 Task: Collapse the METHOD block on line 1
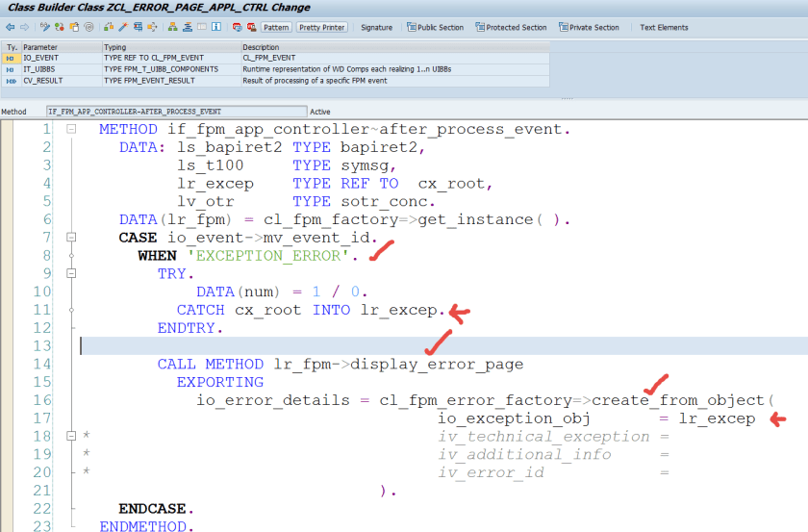(x=71, y=129)
